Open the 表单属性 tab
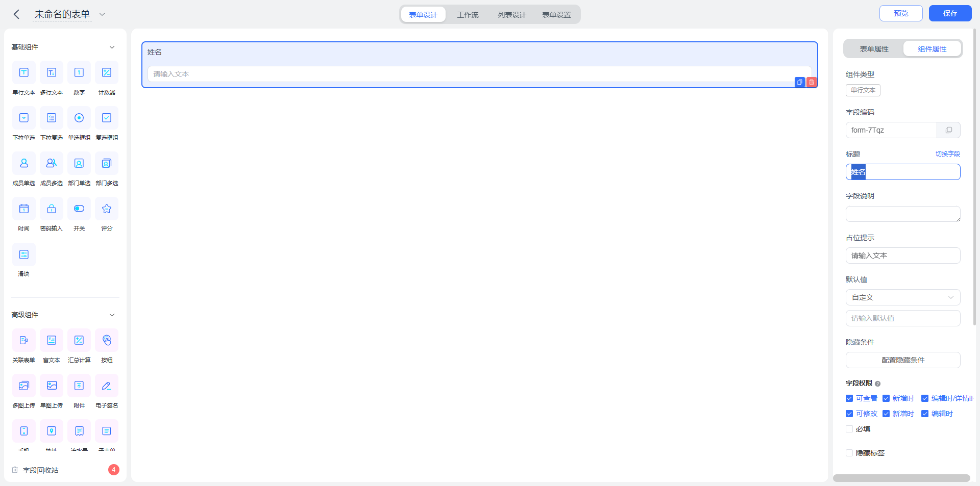 pyautogui.click(x=874, y=49)
